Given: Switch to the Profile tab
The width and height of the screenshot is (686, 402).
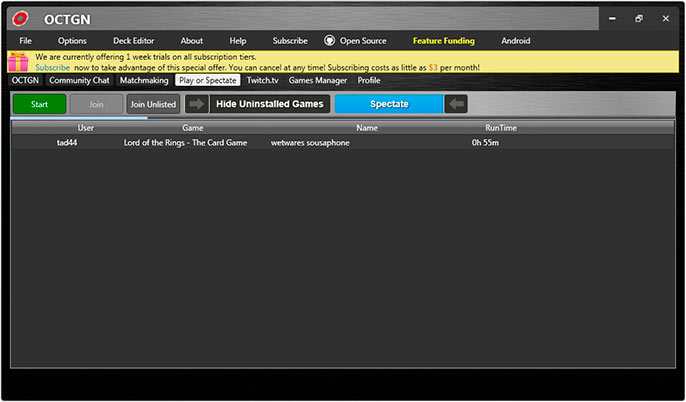Looking at the screenshot, I should coord(369,80).
